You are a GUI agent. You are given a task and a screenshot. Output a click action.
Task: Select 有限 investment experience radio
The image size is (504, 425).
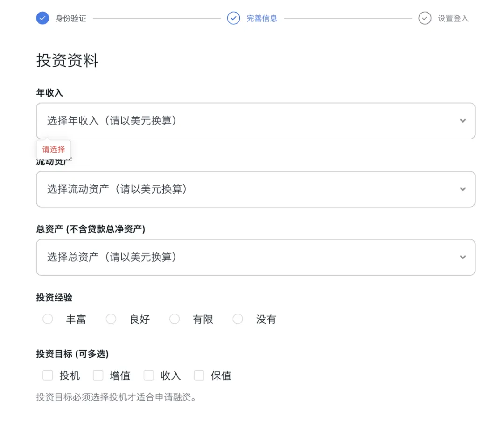click(175, 319)
